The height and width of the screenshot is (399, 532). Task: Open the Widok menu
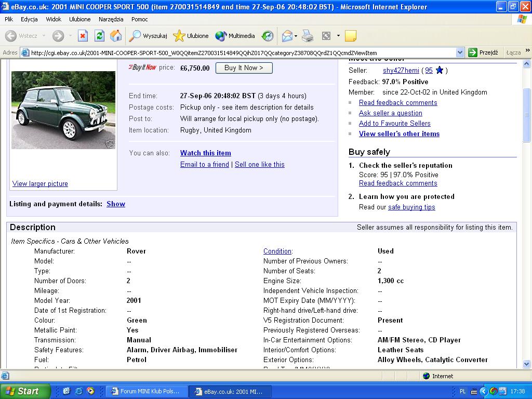tap(54, 19)
